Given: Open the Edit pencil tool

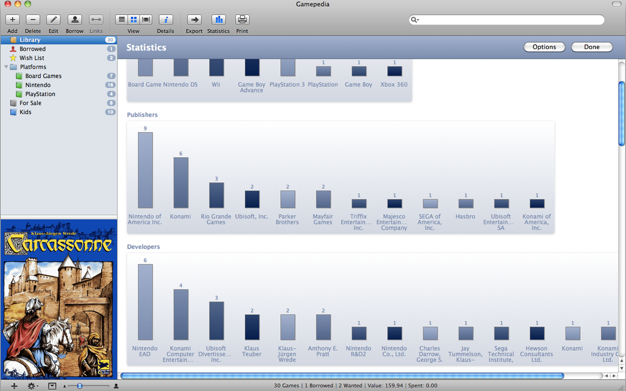Looking at the screenshot, I should click(53, 20).
